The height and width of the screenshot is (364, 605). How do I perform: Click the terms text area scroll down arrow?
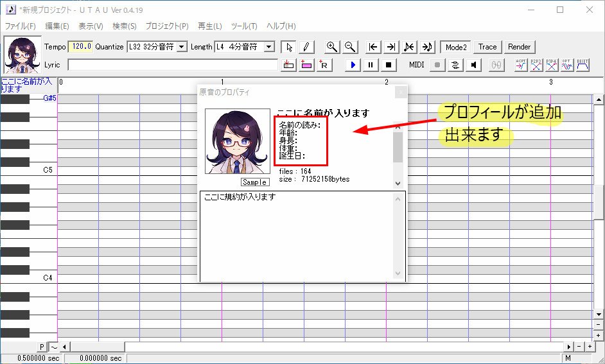coord(398,273)
